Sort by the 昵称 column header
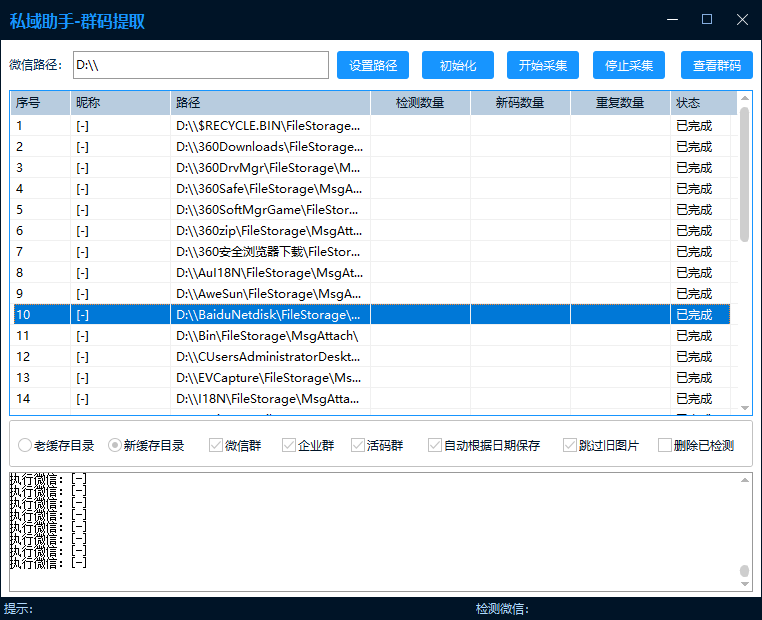Viewport: 762px width, 620px height. (121, 103)
